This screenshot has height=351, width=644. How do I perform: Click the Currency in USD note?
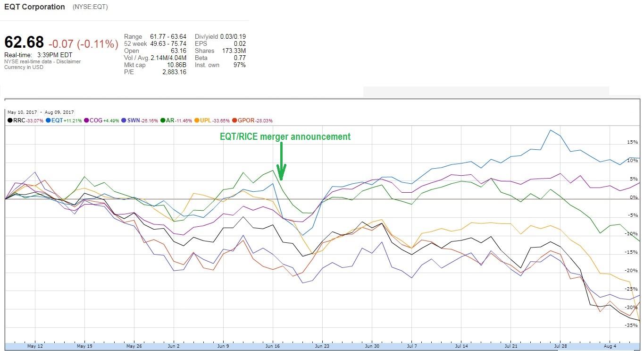(x=24, y=67)
